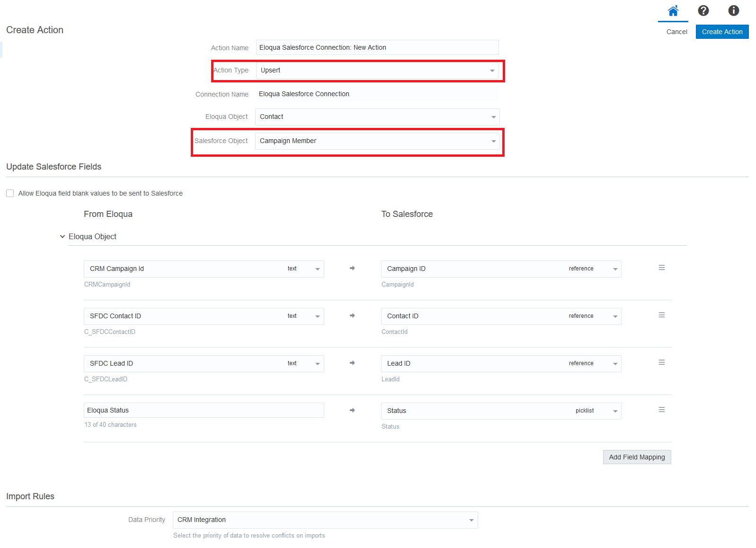Open row menu for Status mapping
Screen dimensions: 756x548
pos(661,410)
